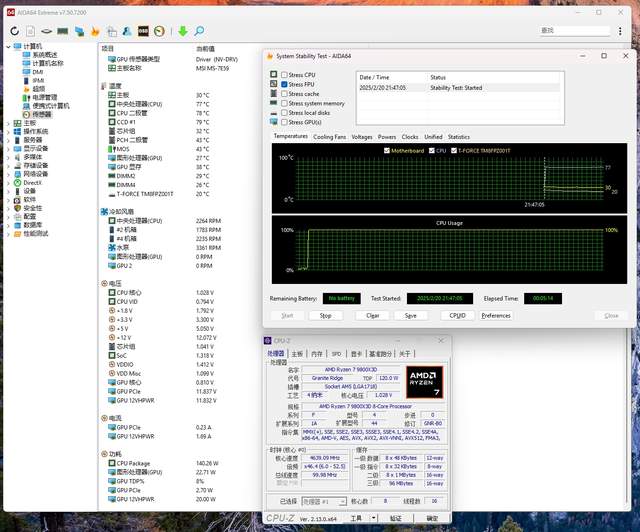640x532 pixels.
Task: Enable Stress GPU(s) checkbox
Action: click(284, 122)
